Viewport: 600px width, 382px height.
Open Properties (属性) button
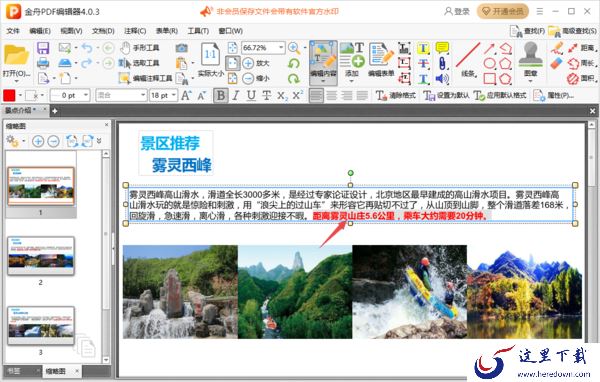coord(553,95)
